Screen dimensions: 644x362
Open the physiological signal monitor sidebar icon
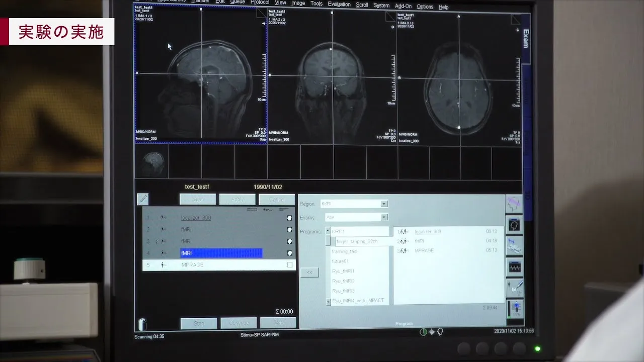point(514,267)
